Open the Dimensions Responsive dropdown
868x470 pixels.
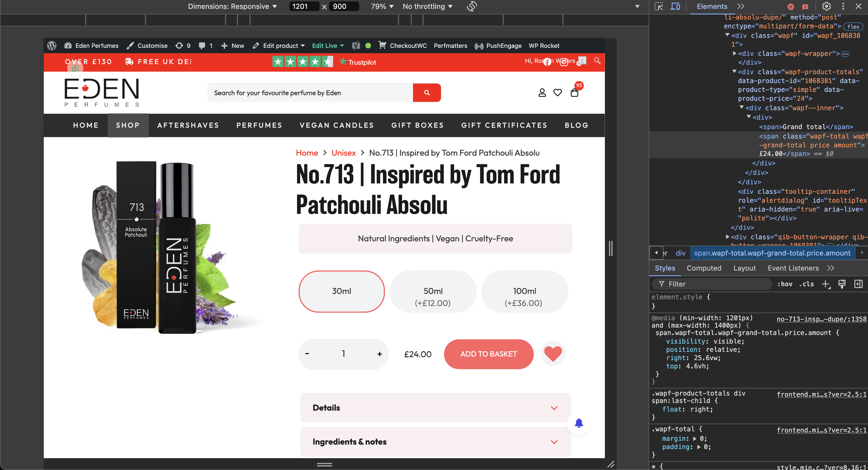[232, 6]
